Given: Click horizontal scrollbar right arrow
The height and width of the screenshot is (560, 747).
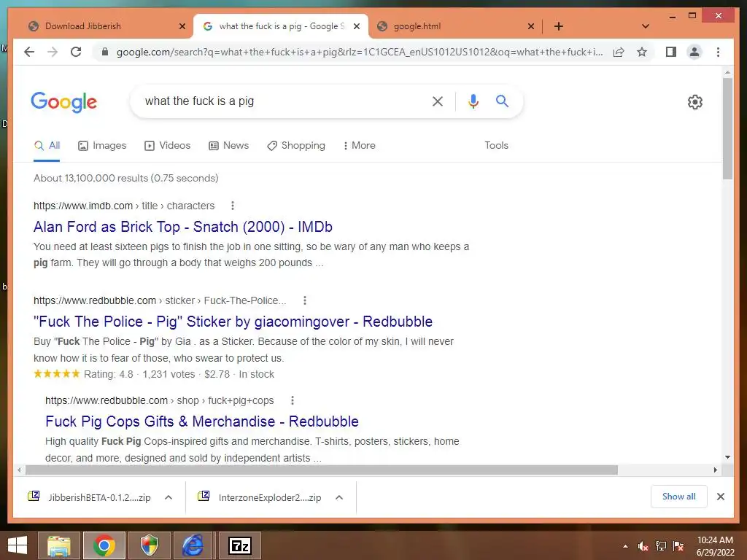Looking at the screenshot, I should click(715, 470).
